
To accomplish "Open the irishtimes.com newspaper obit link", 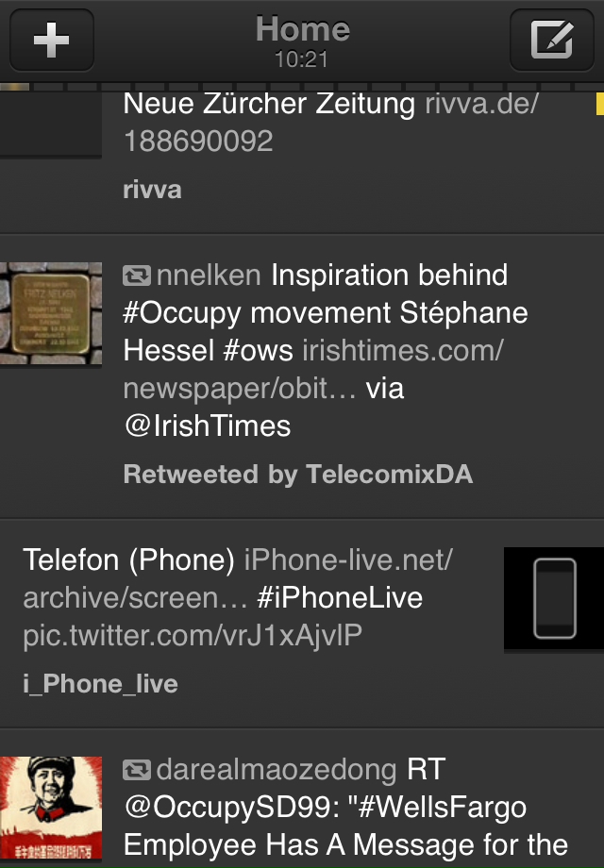I will (313, 369).
